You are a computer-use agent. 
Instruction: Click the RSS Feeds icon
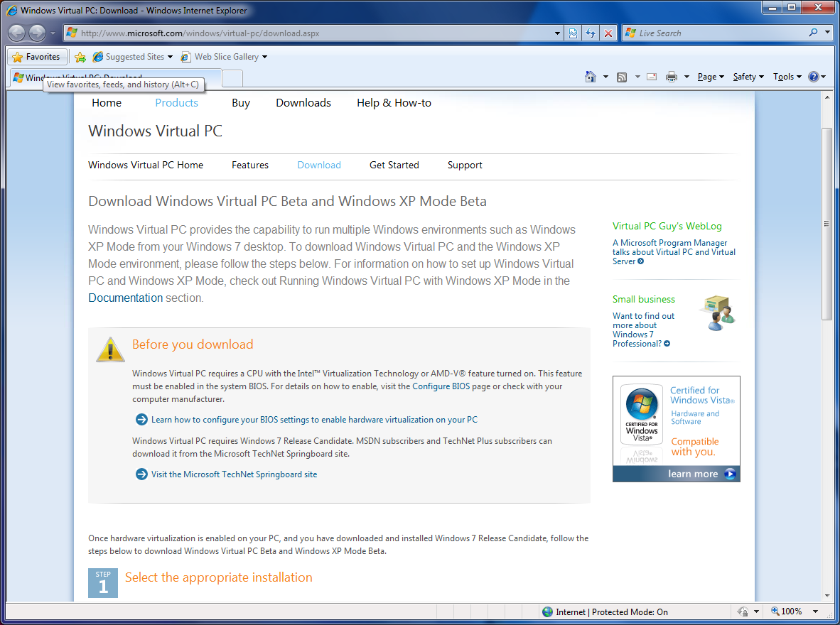(x=622, y=77)
